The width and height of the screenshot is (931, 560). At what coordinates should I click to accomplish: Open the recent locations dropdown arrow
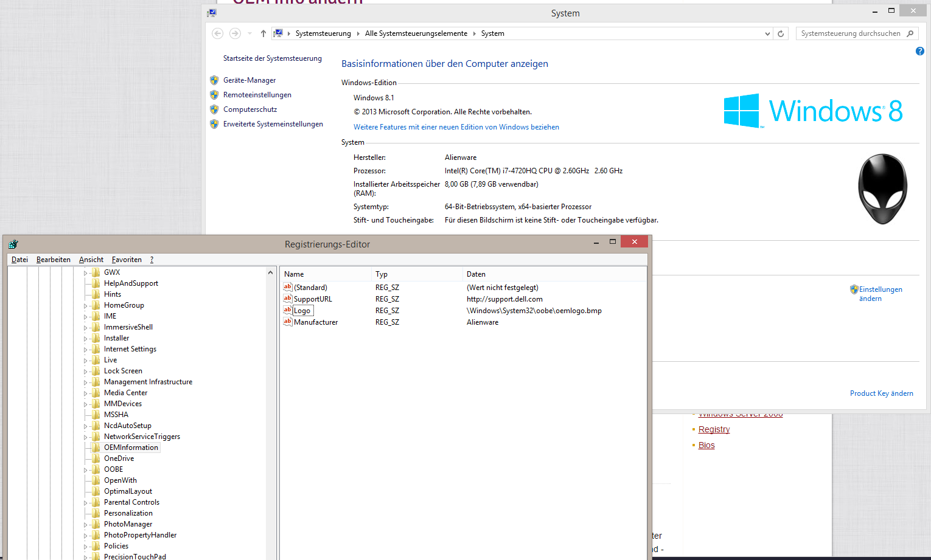(249, 33)
